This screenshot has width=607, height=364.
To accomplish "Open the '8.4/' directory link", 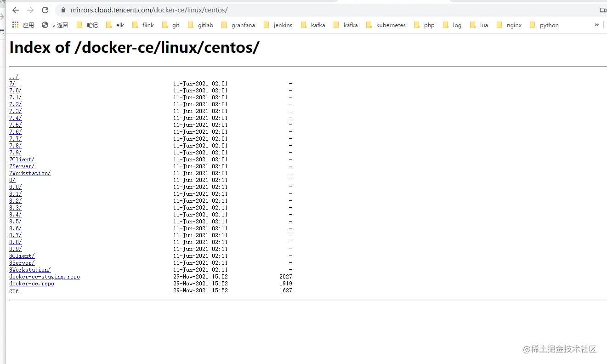I will tap(15, 215).
